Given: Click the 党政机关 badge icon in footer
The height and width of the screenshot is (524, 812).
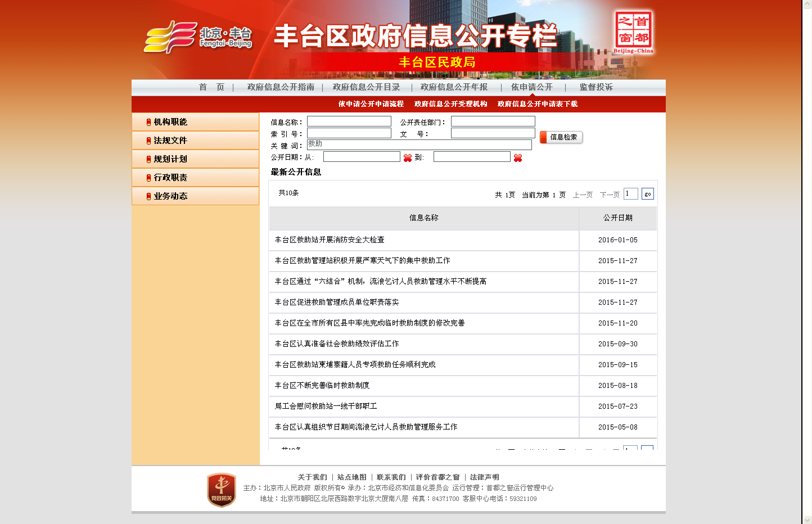Looking at the screenshot, I should tap(221, 490).
